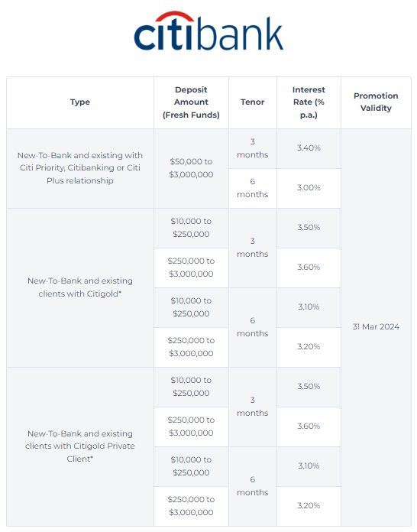Click the last 3.20% rate cell in table
Image resolution: width=417 pixels, height=532 pixels.
[309, 506]
